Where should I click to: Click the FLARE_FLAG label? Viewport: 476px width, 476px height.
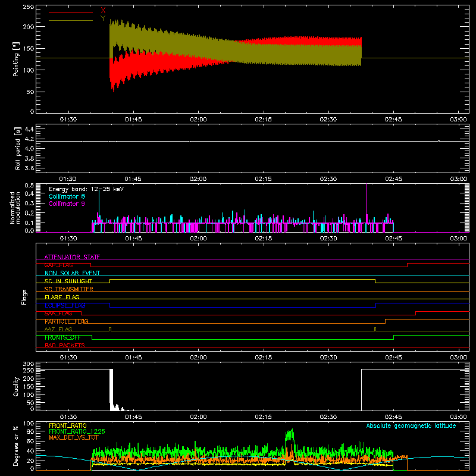(62, 297)
